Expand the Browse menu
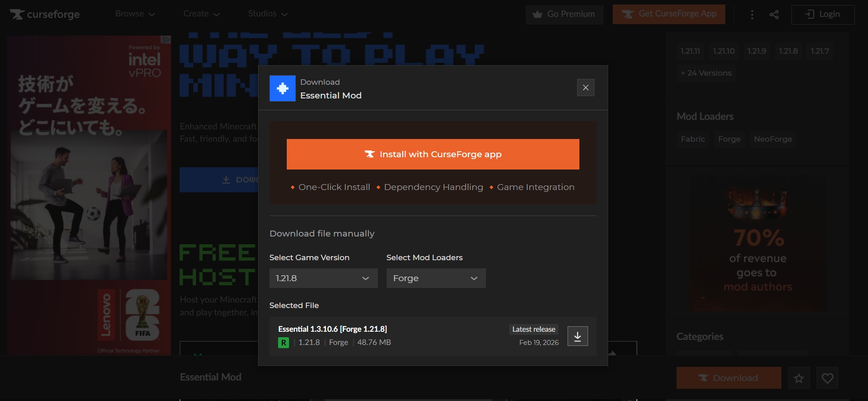The image size is (868, 401). click(135, 14)
